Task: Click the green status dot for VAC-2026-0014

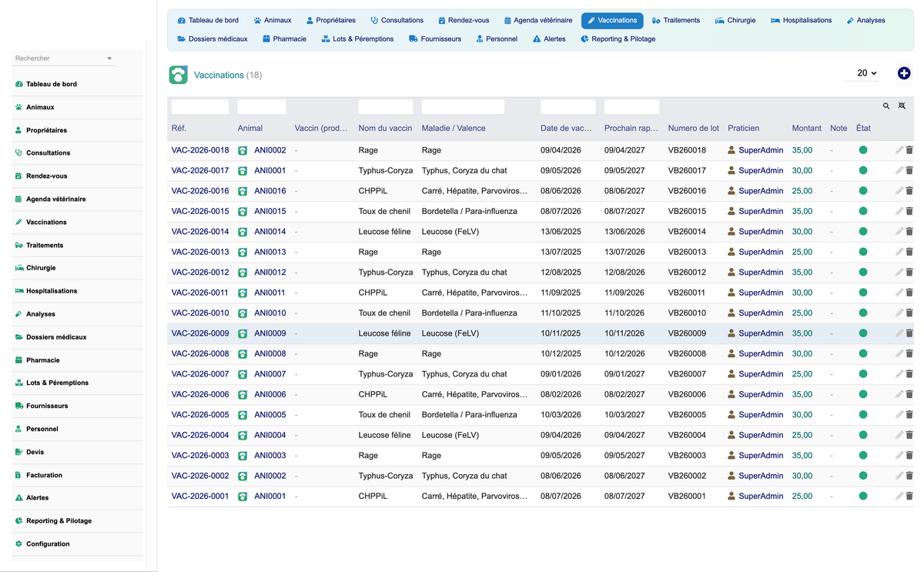Action: (863, 232)
